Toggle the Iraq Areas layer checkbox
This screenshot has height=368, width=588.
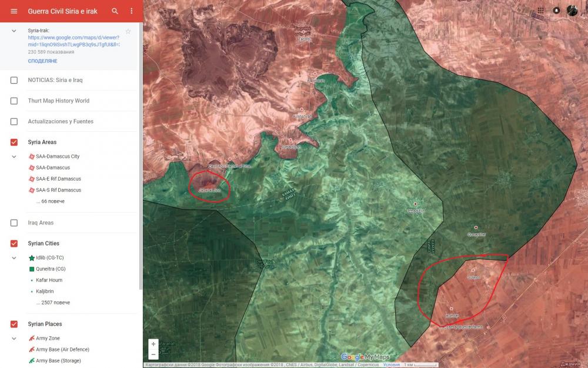[14, 223]
